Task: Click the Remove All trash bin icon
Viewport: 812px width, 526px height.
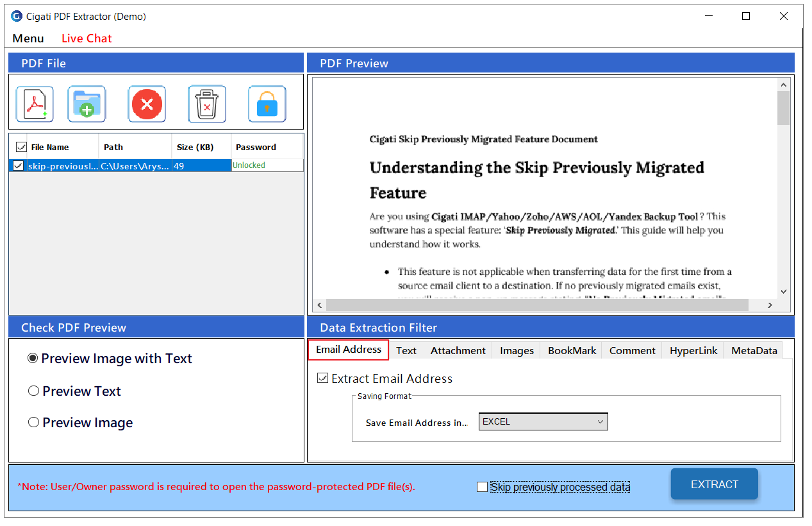Action: tap(207, 104)
